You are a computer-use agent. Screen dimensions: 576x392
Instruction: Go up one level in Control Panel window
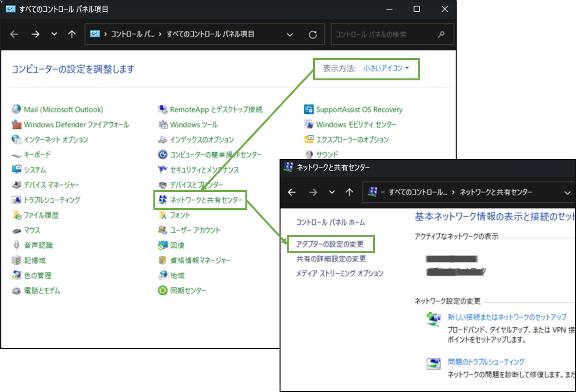(72, 34)
